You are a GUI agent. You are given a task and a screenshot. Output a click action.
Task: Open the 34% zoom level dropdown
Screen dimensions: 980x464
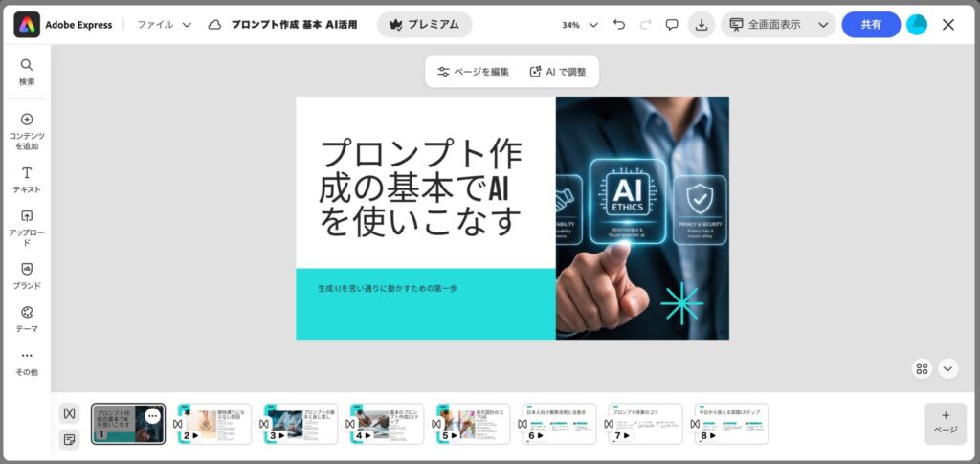579,25
